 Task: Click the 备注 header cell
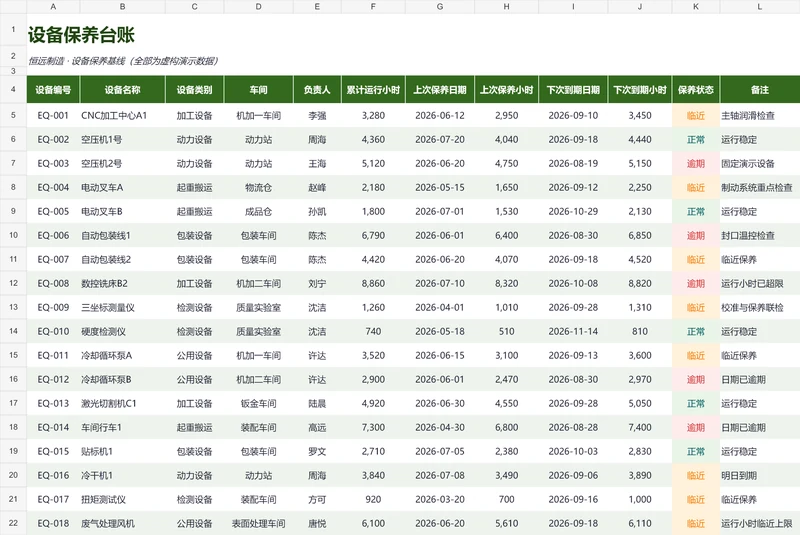pos(760,90)
